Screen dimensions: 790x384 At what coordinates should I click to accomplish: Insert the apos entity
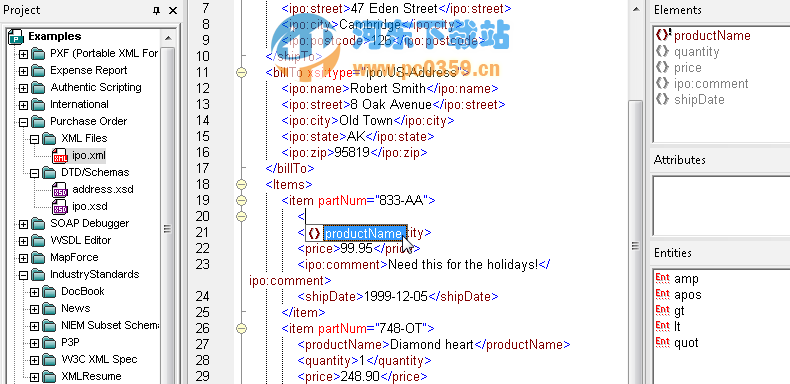click(688, 295)
